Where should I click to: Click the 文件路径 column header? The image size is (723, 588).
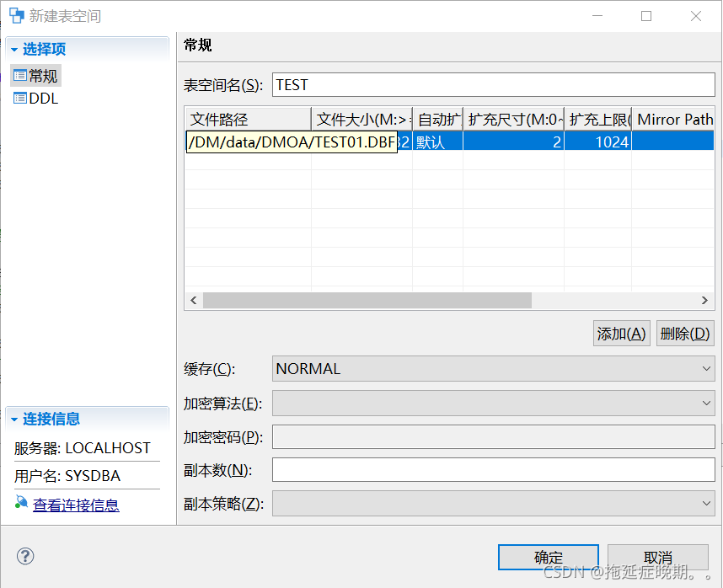coord(248,120)
